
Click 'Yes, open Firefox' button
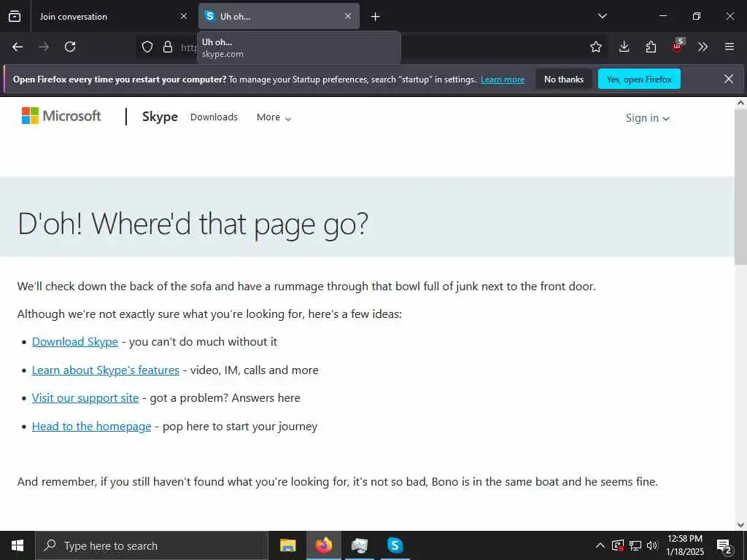click(639, 79)
